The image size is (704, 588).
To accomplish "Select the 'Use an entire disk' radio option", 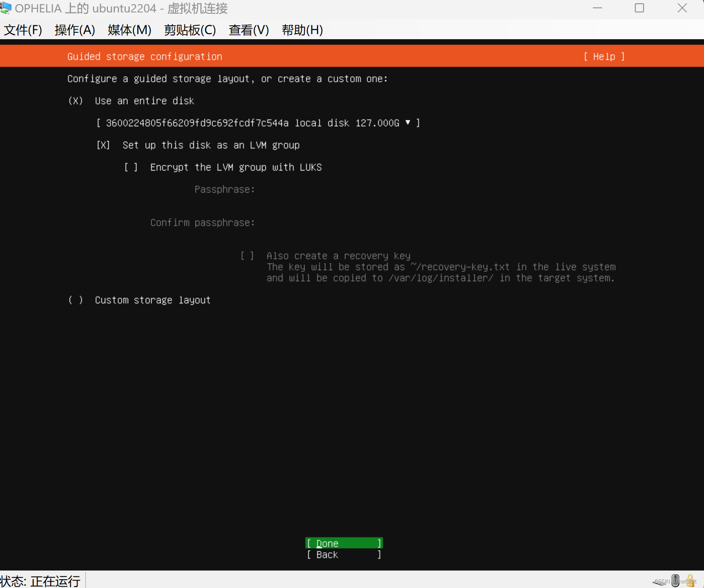I will (75, 101).
